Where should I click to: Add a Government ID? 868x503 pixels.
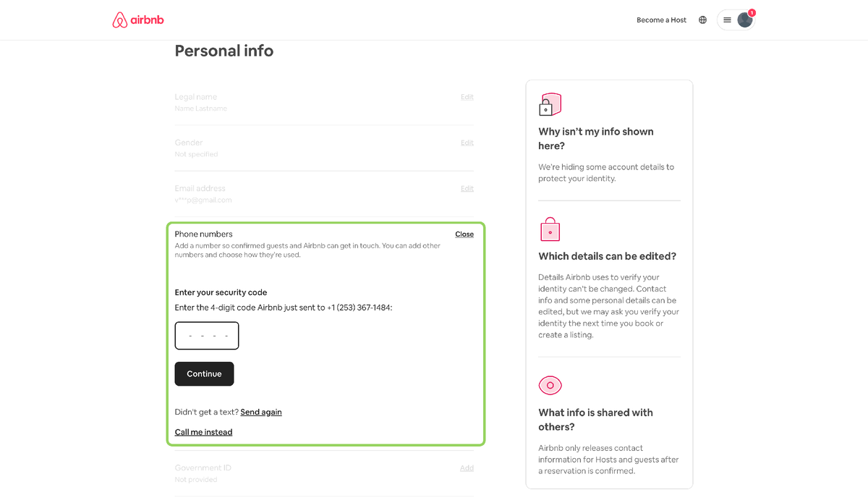tap(467, 468)
